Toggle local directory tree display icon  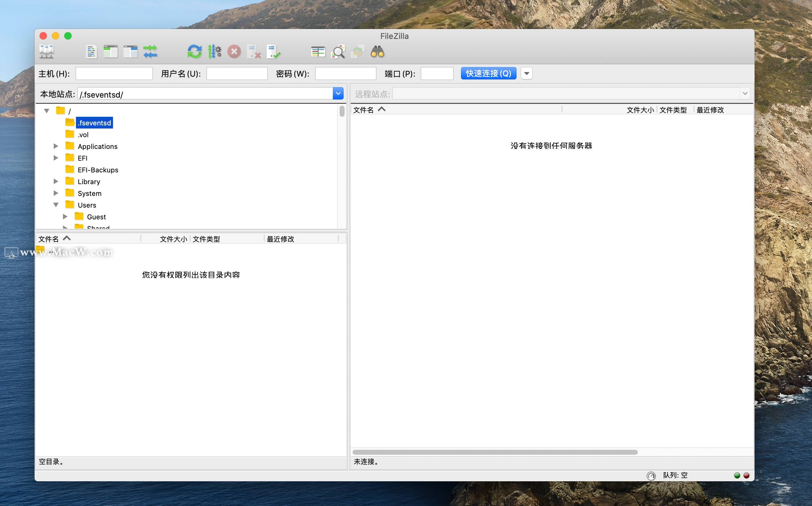111,52
